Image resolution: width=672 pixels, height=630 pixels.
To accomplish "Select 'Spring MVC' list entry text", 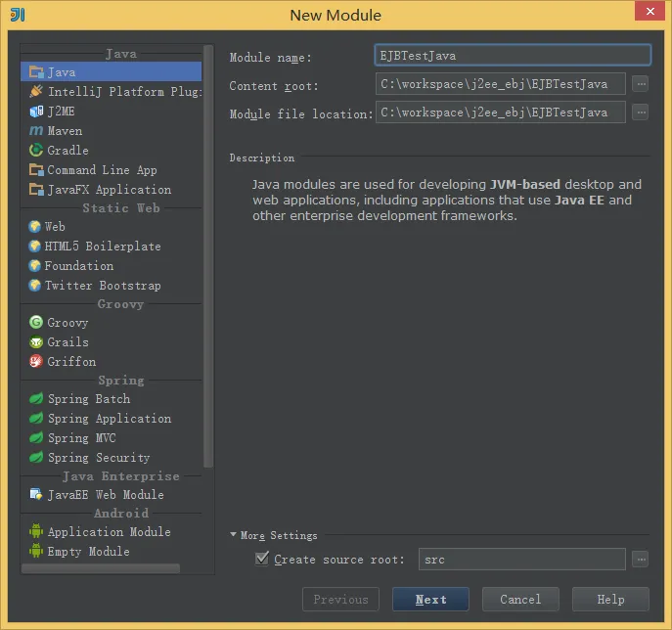I will (82, 438).
